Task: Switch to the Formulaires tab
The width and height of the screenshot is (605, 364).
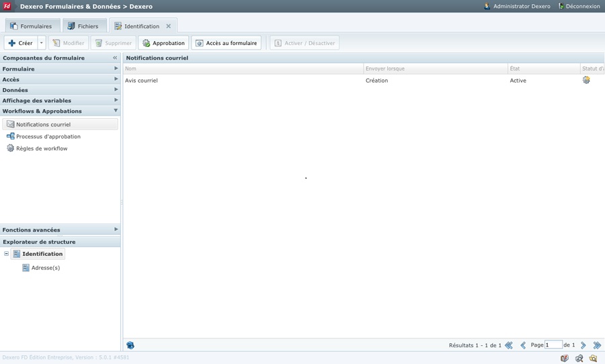Action: pos(30,26)
